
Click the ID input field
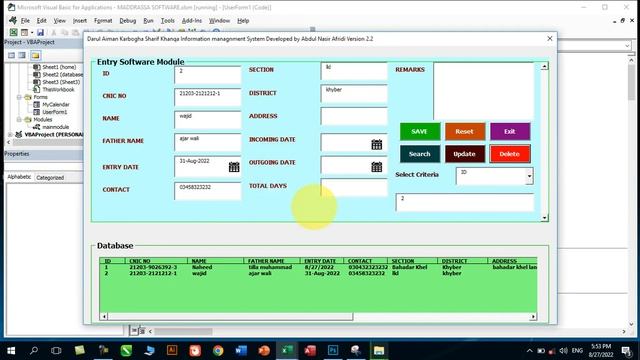click(x=208, y=75)
